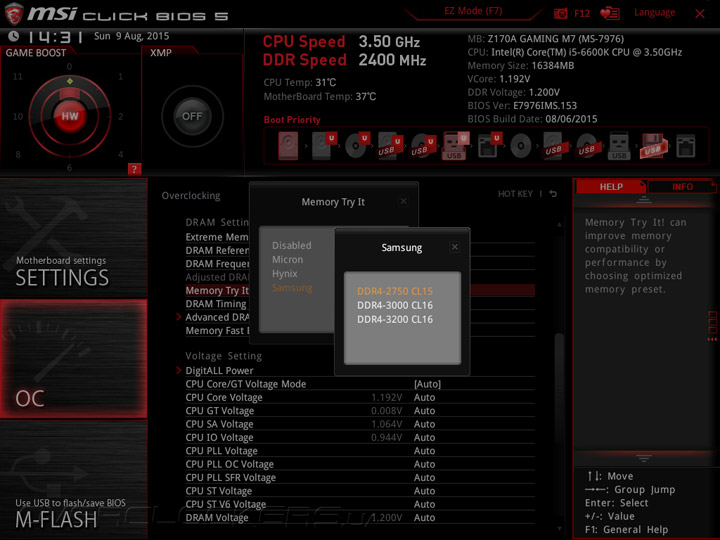
Task: Expand the Advanced DRAM submenu arrow
Action: pyautogui.click(x=179, y=317)
